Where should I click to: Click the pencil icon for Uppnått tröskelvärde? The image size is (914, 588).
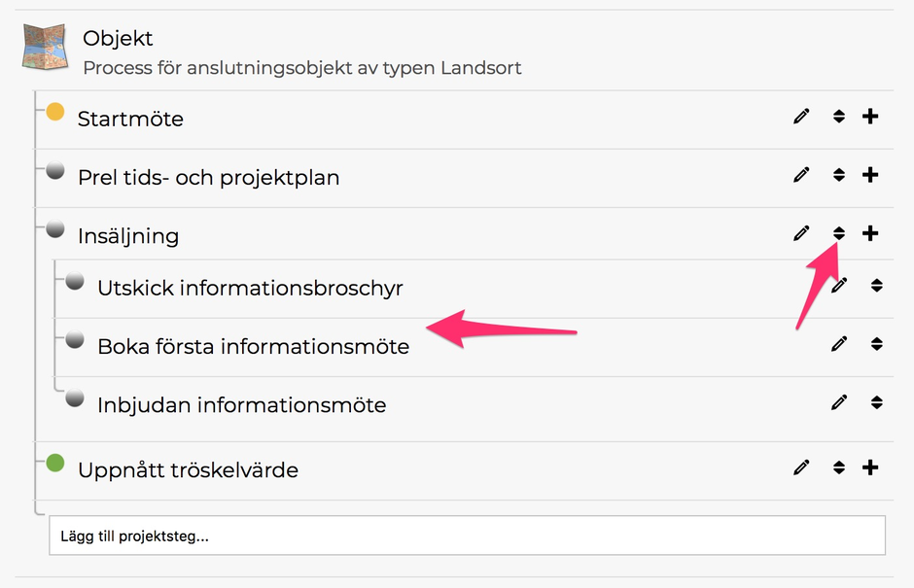[801, 467]
